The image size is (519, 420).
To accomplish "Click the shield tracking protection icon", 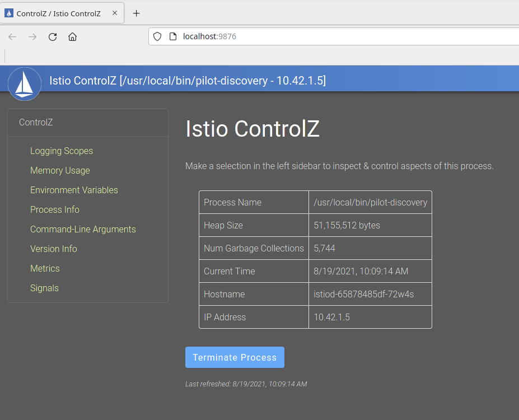I will [x=157, y=36].
